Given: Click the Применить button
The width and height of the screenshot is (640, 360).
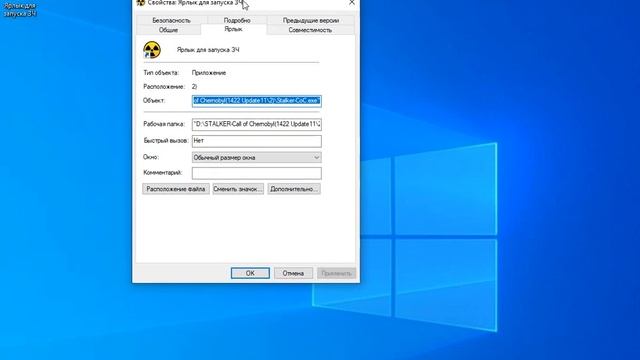Looking at the screenshot, I should coord(336,273).
